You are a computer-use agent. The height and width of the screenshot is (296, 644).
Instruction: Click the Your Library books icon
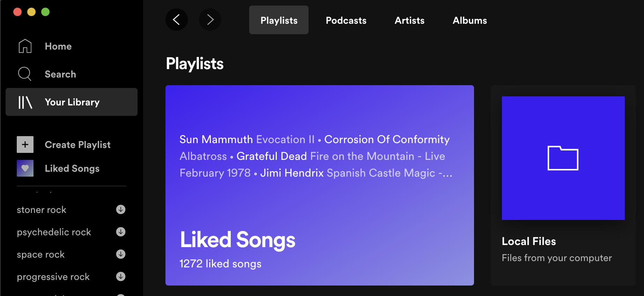coord(25,102)
